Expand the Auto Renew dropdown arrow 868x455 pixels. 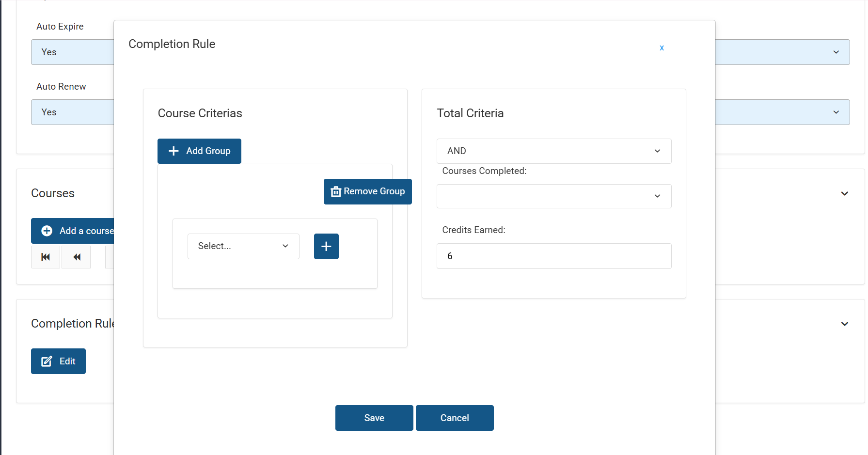pos(836,112)
